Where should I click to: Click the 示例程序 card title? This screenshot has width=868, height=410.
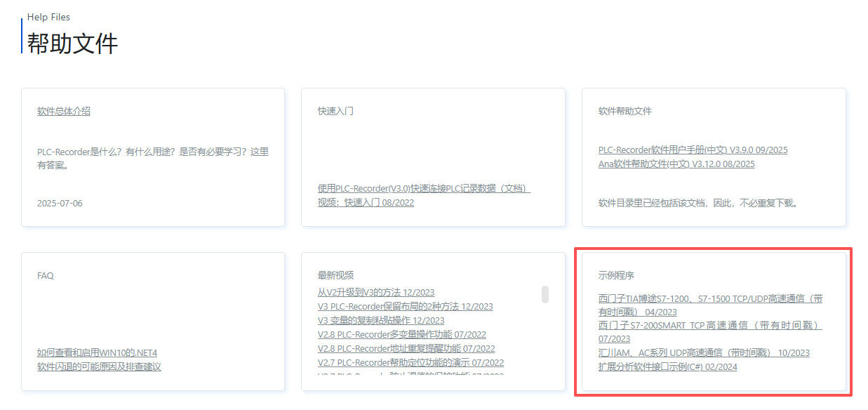tap(616, 275)
